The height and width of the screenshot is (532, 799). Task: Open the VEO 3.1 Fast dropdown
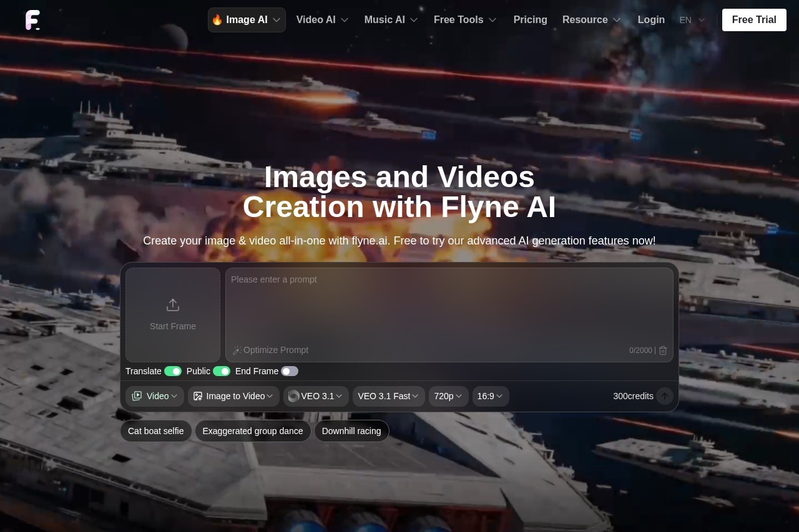pyautogui.click(x=388, y=396)
